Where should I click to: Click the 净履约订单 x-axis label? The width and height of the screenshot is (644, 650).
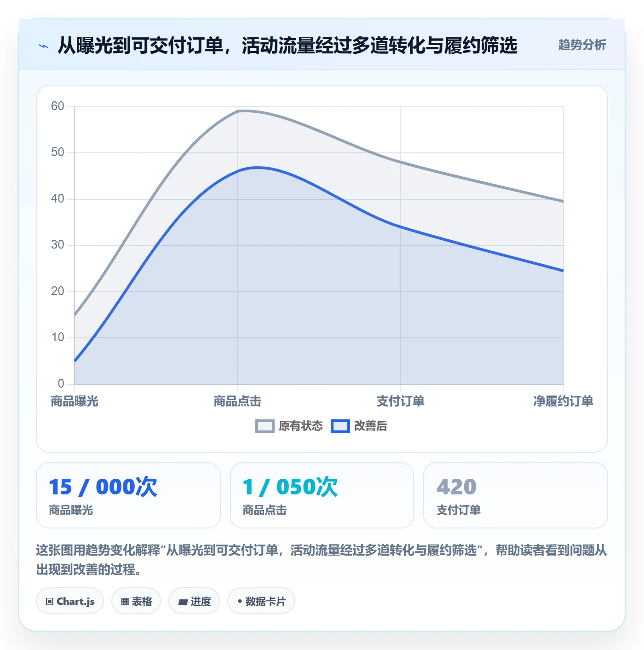563,401
